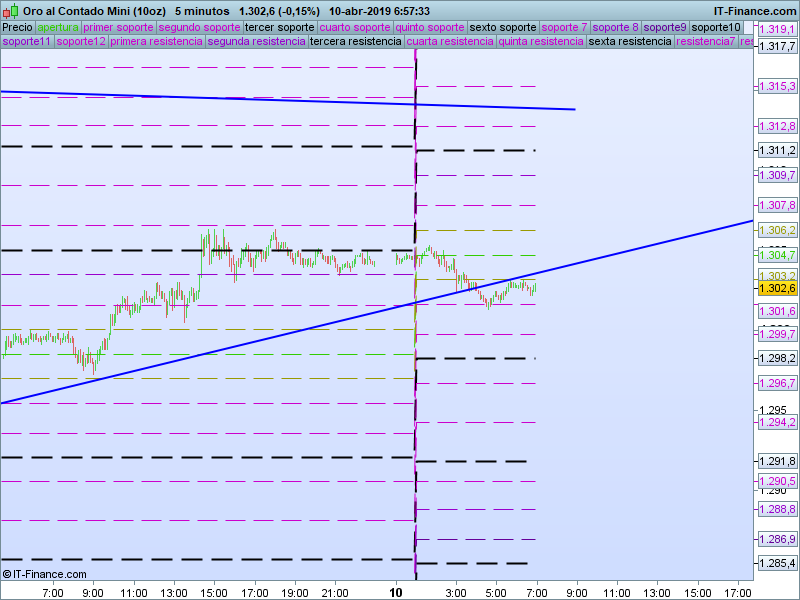
Task: Open the 'tercer soporte' indicator label
Action: [280, 27]
